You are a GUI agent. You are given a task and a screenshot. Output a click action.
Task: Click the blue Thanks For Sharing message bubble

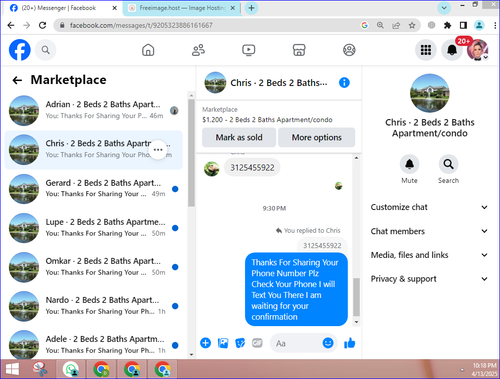pyautogui.click(x=296, y=289)
